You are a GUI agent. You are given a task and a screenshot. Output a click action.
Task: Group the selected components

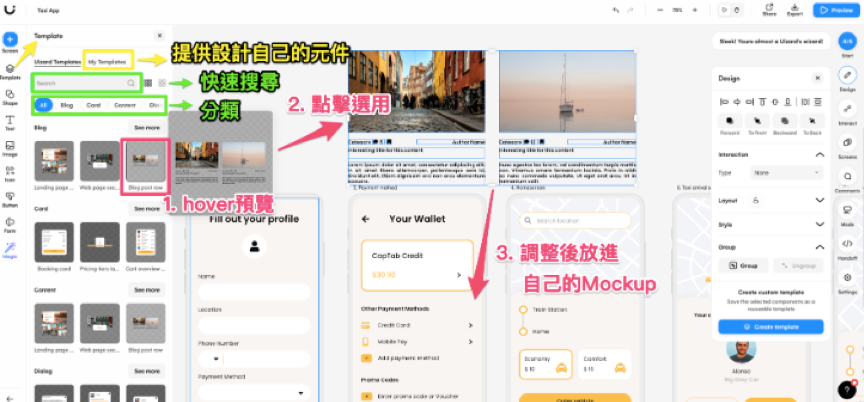click(743, 265)
